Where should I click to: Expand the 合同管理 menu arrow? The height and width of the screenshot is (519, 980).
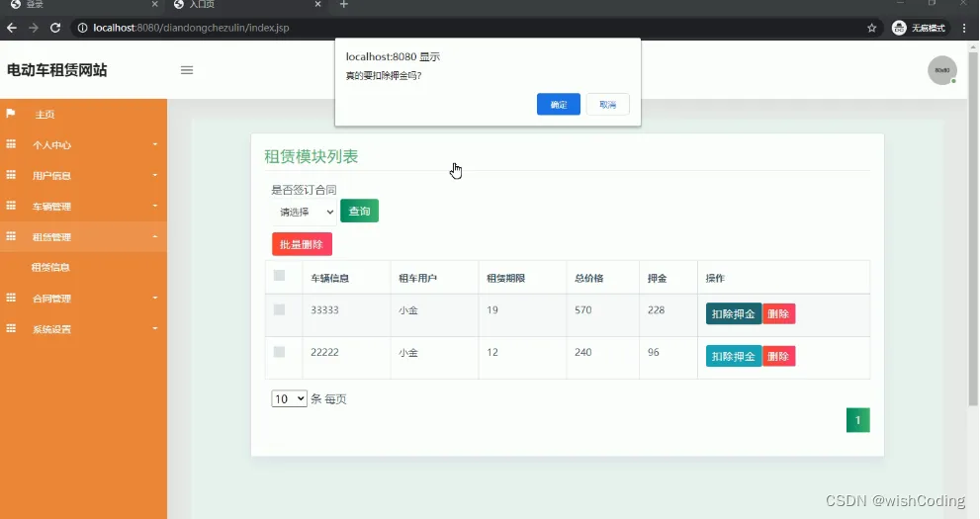click(x=155, y=298)
